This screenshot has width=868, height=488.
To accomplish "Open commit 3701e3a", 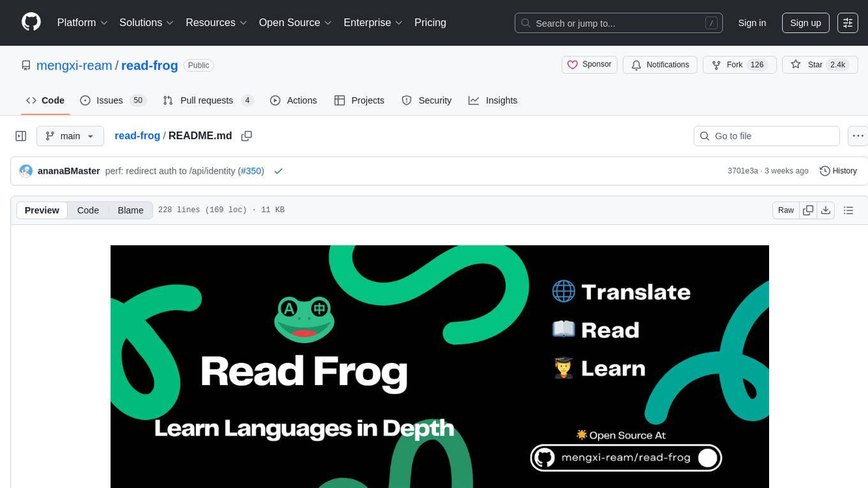I will (x=742, y=171).
